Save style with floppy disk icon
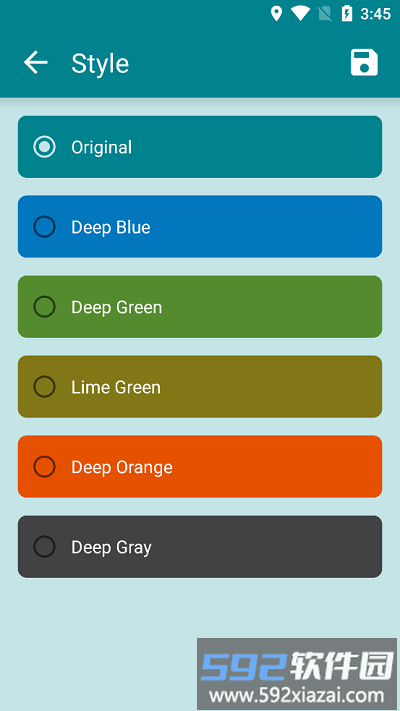Image resolution: width=400 pixels, height=711 pixels. pos(364,63)
